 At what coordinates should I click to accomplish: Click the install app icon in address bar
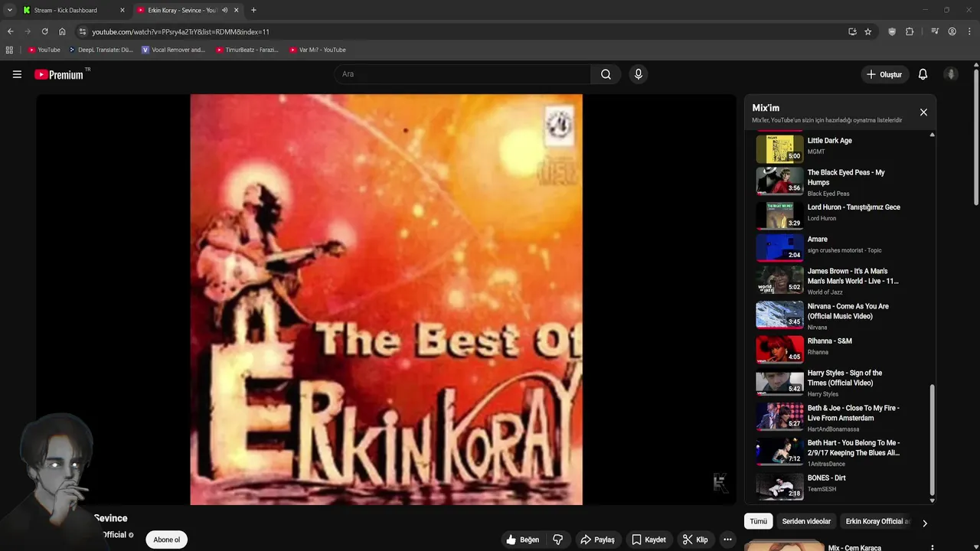click(x=852, y=31)
